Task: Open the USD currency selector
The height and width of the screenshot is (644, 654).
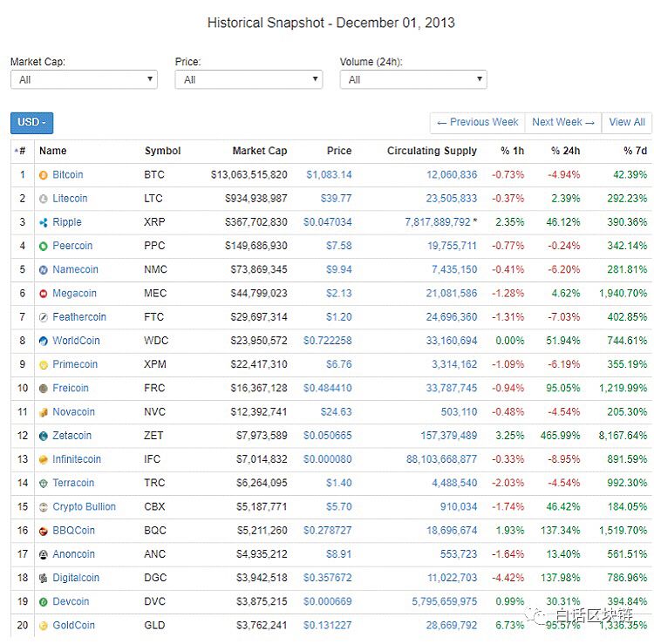Action: [x=31, y=123]
